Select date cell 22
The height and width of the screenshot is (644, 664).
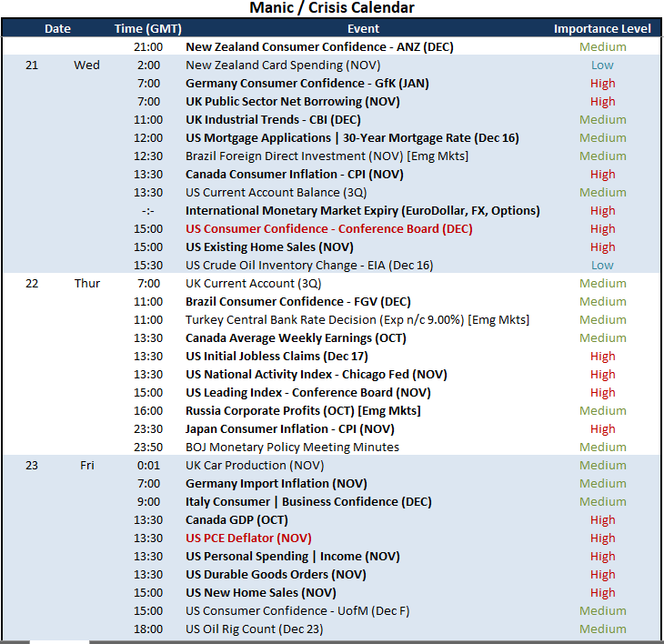32,284
